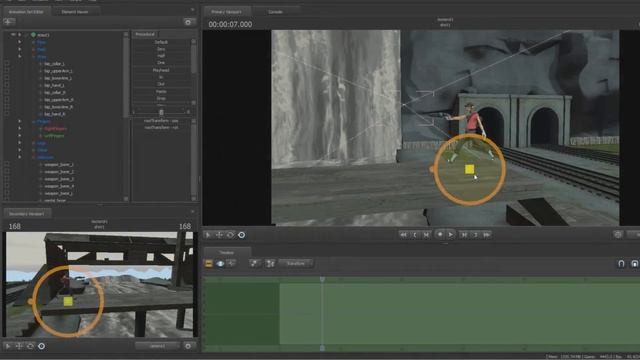Select the Primary Viewport tab

[227, 12]
